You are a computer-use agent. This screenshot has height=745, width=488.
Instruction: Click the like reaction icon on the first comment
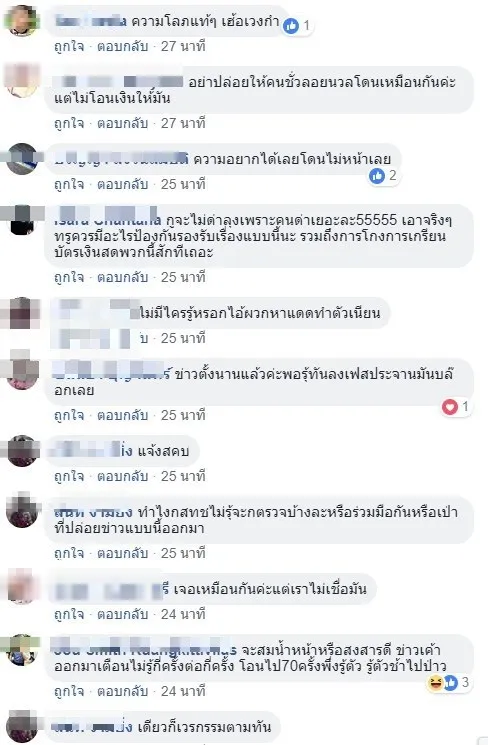(x=291, y=26)
